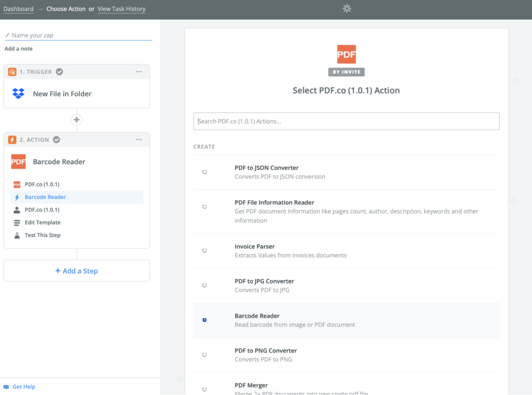The width and height of the screenshot is (532, 395).
Task: Click the PDF to JSON Converter title
Action: 267,168
